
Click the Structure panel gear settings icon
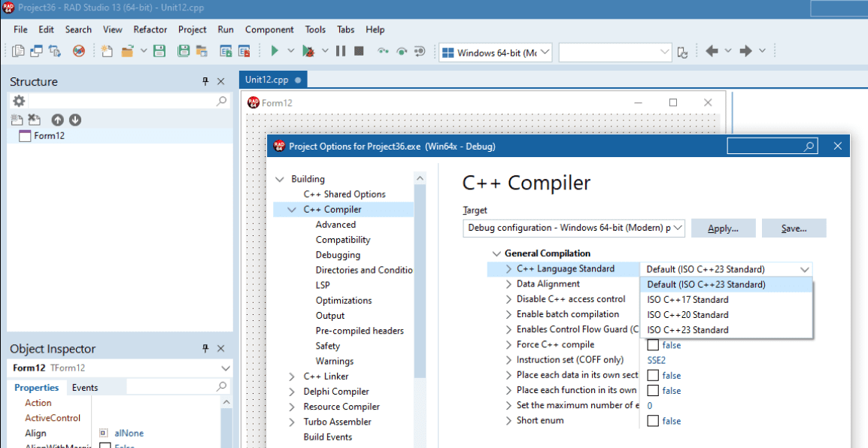point(19,101)
